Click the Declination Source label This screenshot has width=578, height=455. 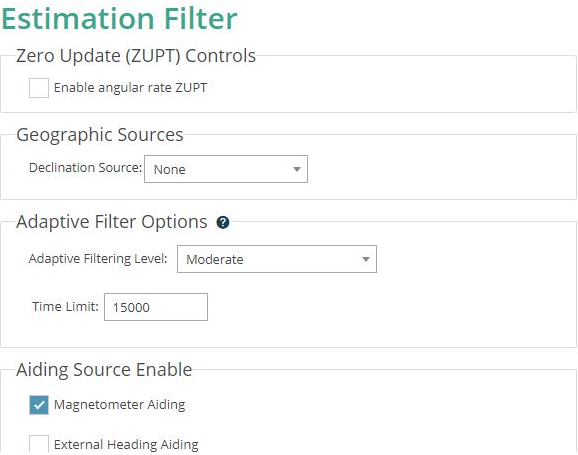86,168
